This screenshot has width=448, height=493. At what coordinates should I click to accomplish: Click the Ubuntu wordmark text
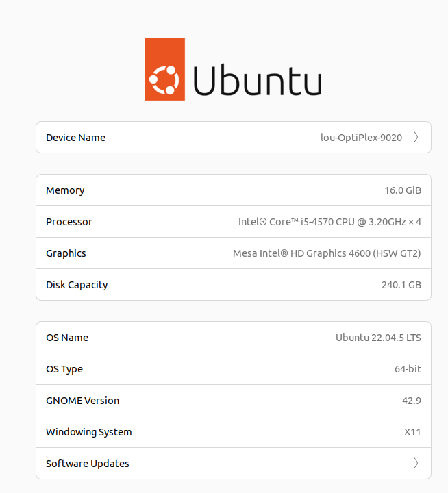tap(257, 79)
